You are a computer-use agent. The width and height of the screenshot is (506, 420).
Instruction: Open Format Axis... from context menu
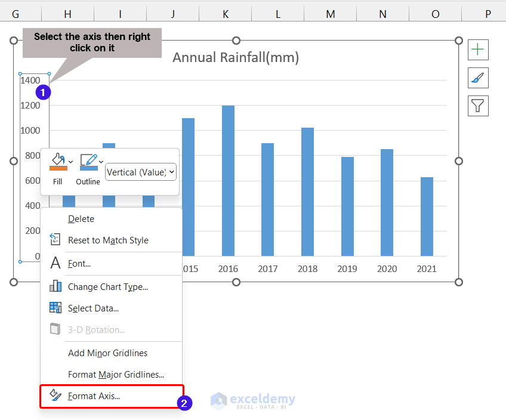(112, 396)
